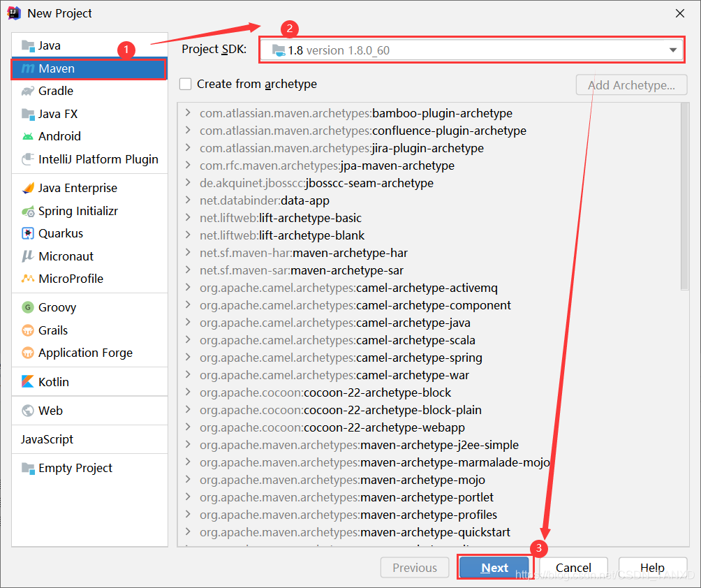The image size is (701, 588).
Task: Select Empty Project label
Action: pyautogui.click(x=75, y=468)
